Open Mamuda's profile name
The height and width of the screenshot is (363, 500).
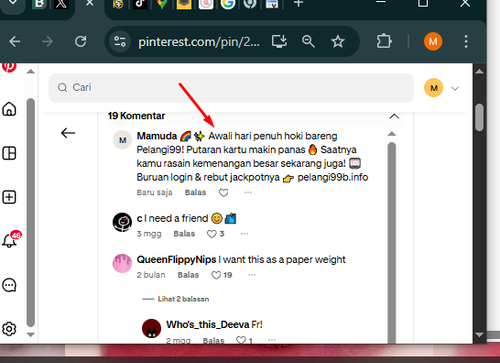pos(157,136)
